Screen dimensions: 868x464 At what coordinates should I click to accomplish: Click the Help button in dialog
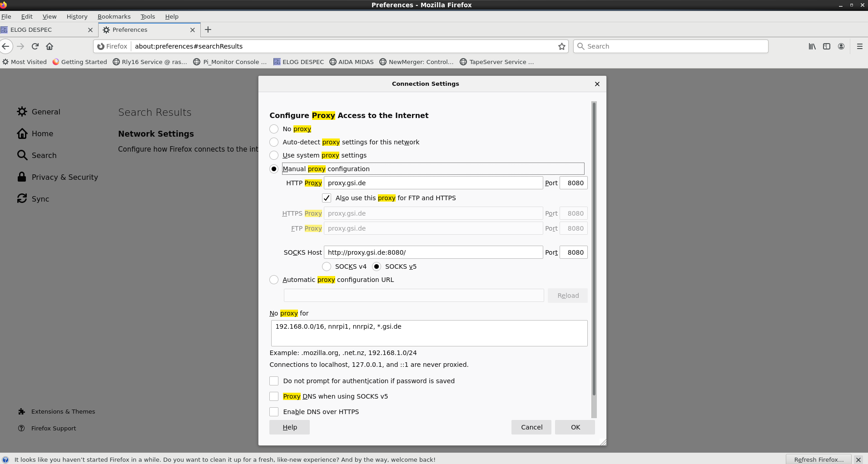click(290, 427)
